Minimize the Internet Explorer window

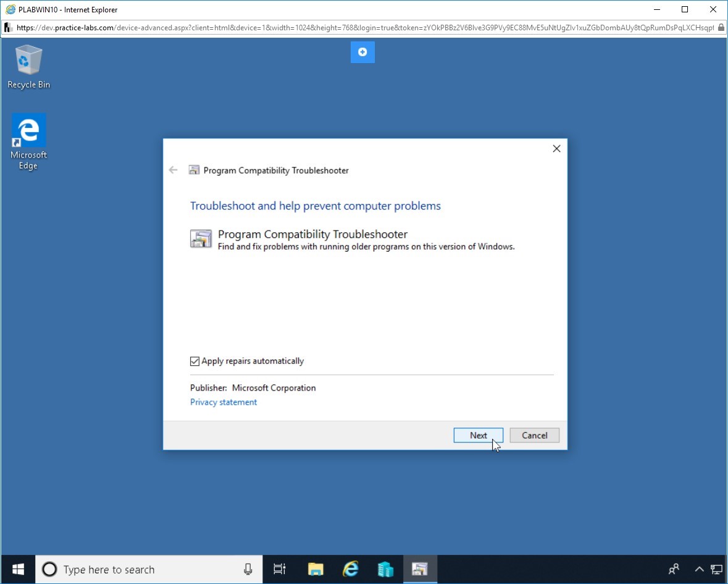coord(657,9)
